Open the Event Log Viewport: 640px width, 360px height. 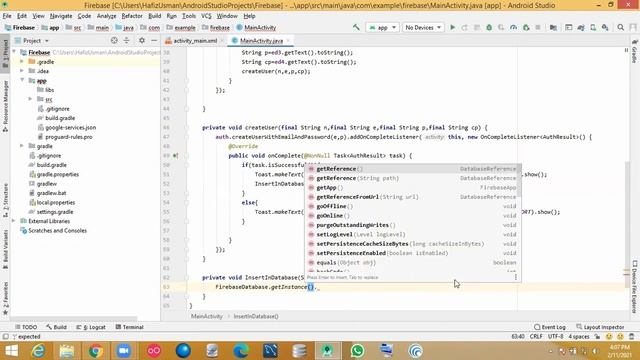550,327
